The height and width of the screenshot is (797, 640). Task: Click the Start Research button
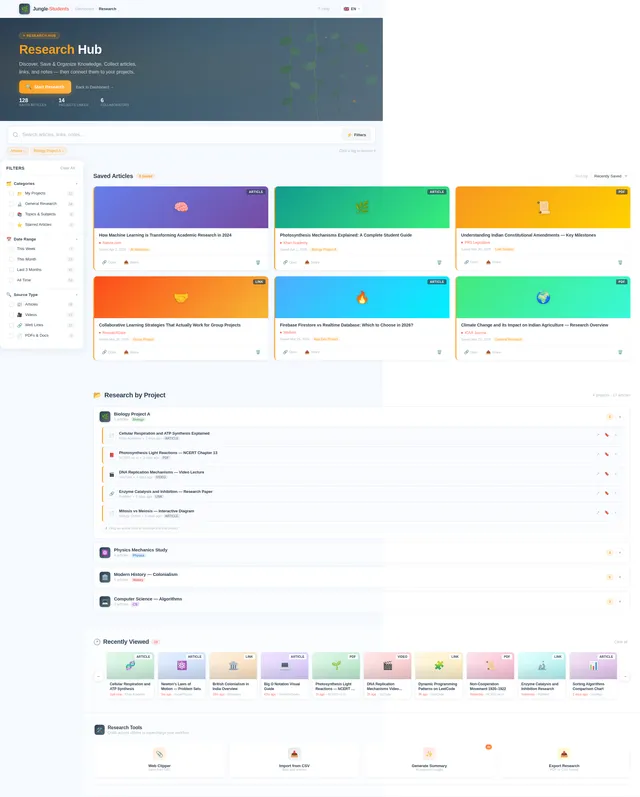point(45,87)
